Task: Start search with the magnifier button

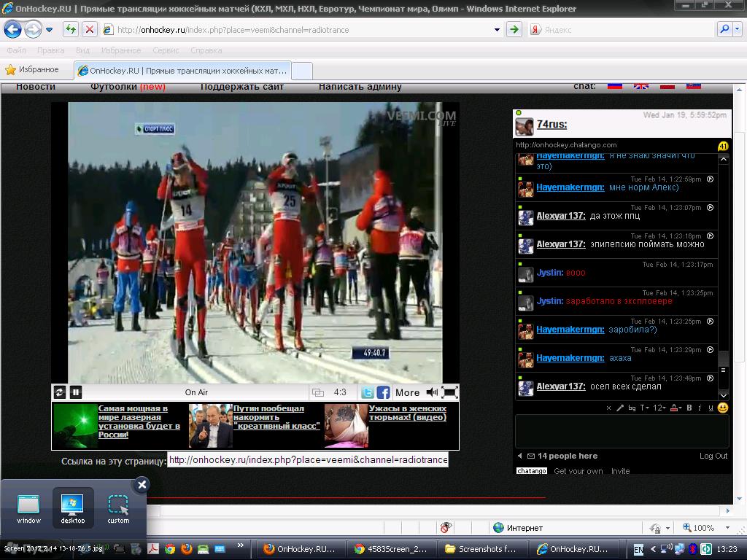Action: click(724, 29)
